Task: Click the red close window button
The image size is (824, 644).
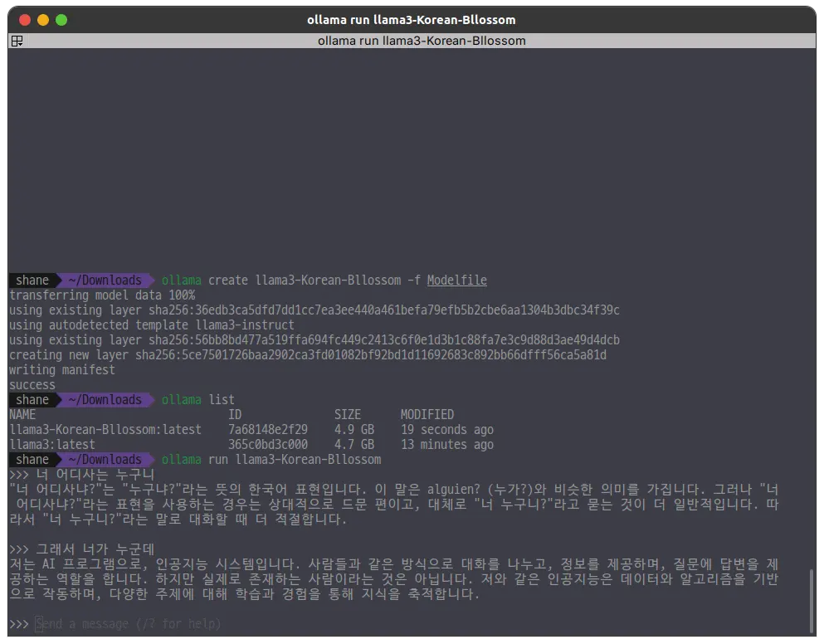Action: (24, 20)
